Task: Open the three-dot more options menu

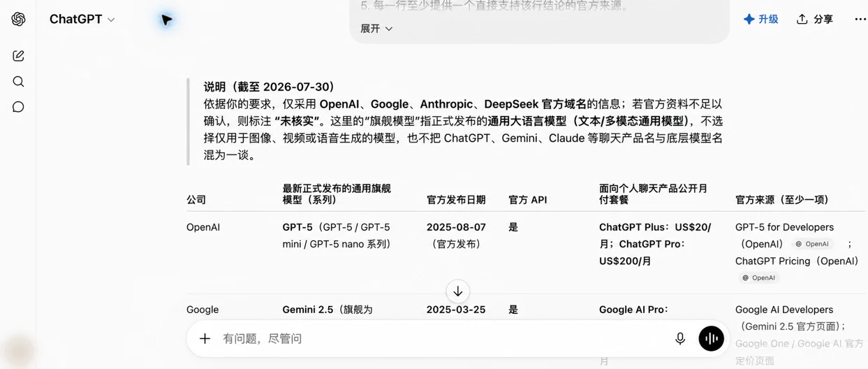Action: (x=860, y=20)
